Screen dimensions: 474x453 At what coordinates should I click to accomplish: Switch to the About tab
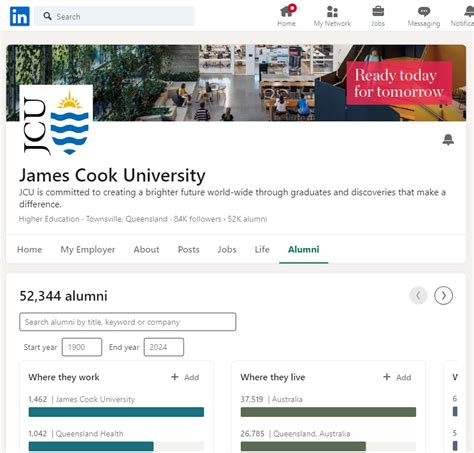pyautogui.click(x=146, y=249)
